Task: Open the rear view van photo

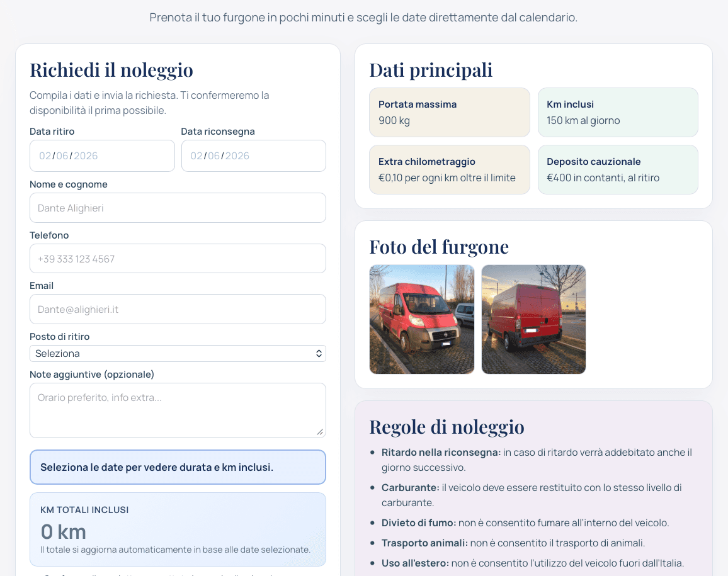Action: (x=533, y=319)
